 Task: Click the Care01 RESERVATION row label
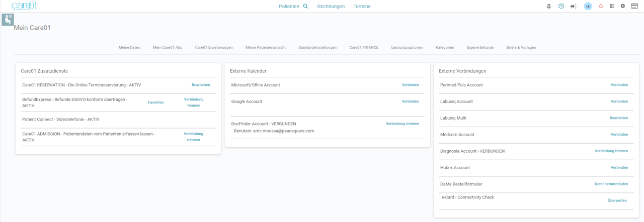[x=82, y=85]
